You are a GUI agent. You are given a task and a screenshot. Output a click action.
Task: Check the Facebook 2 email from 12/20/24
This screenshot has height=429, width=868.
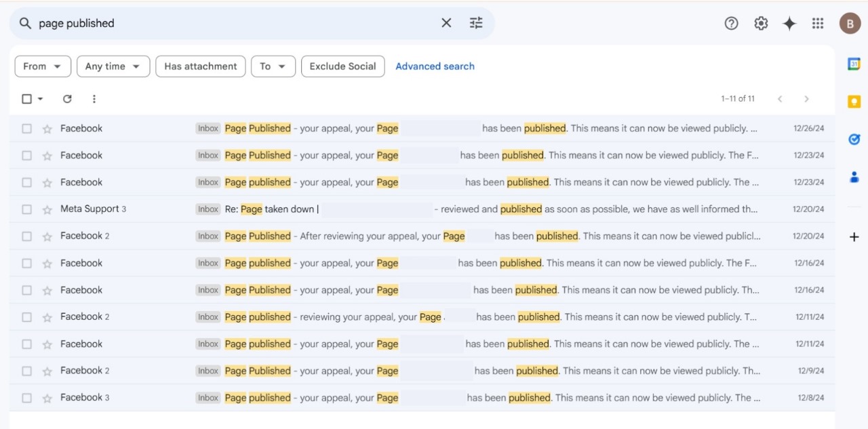pyautogui.click(x=27, y=237)
